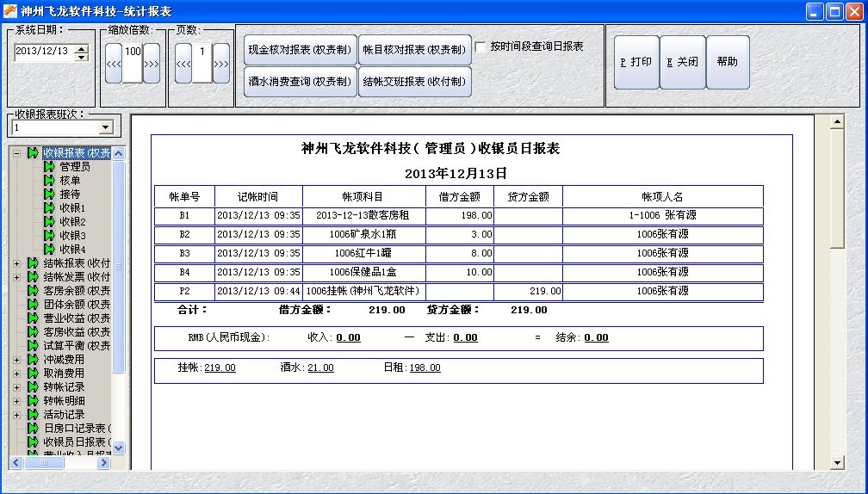This screenshot has height=494, width=868.
Task: Open 帐目核对报表 (权责制) report
Action: pyautogui.click(x=415, y=50)
